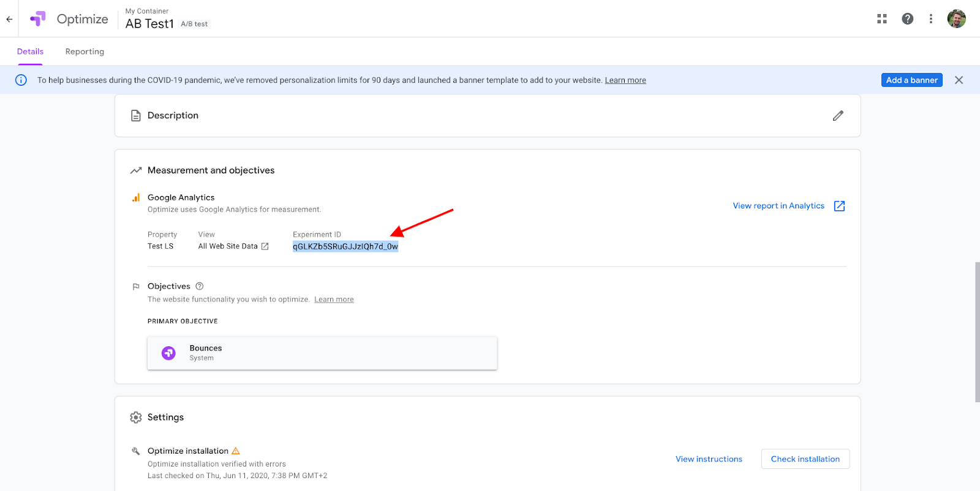Select the Bounces primary objective card

tap(322, 353)
